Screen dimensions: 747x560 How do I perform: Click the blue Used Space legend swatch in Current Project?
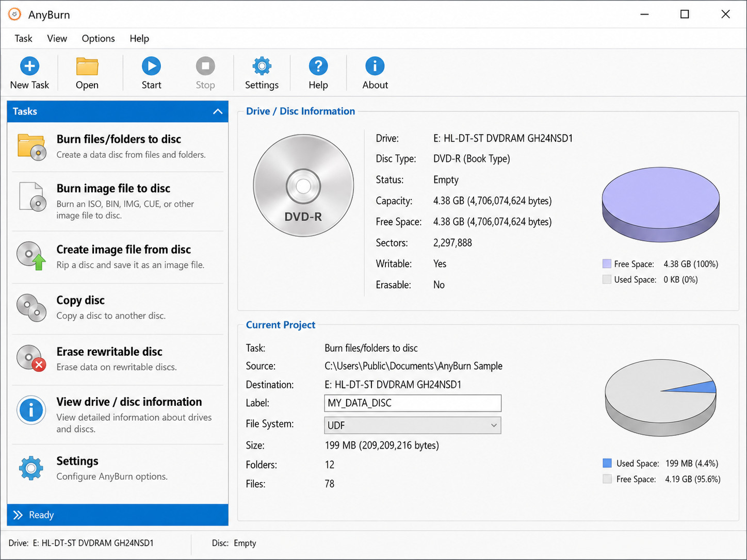click(607, 463)
